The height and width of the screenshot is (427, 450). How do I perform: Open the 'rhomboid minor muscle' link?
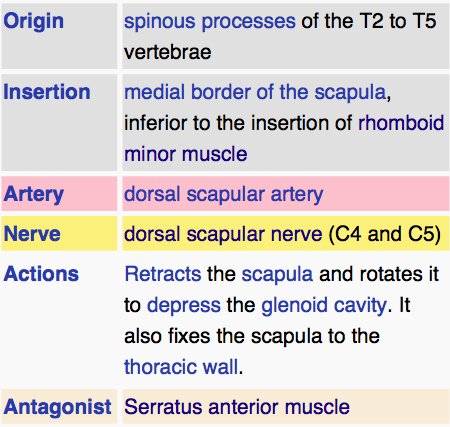[401, 123]
